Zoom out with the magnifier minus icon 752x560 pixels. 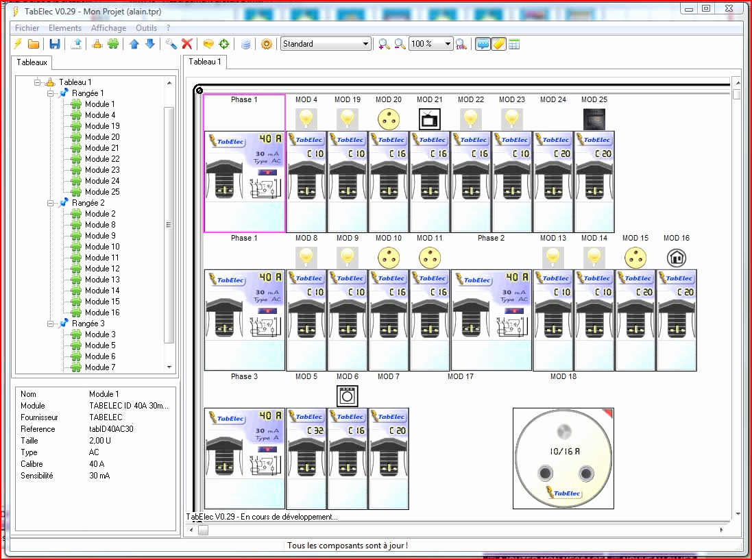pyautogui.click(x=400, y=44)
